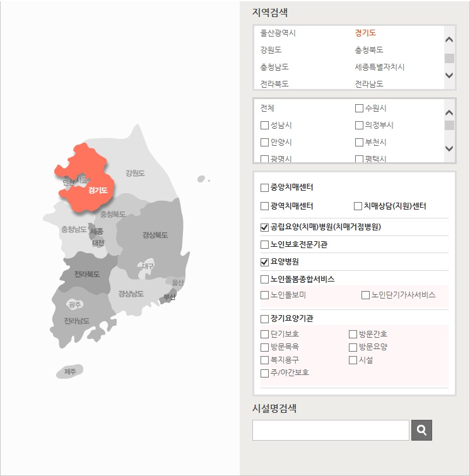Select 경상남도 on the map
470x476 pixels.
coord(131,294)
